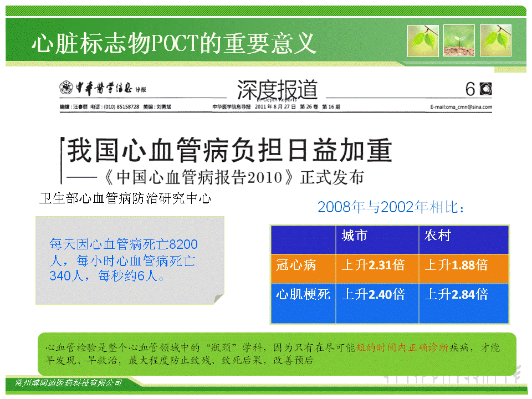
Task: Click the third leaf image at top right
Action: point(495,40)
